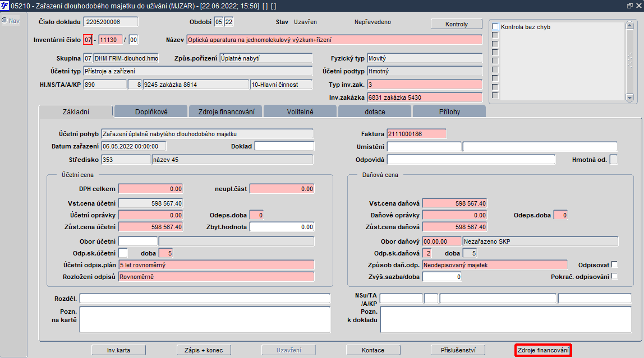Click the Inv.karta button
644x358 pixels.
coord(118,350)
